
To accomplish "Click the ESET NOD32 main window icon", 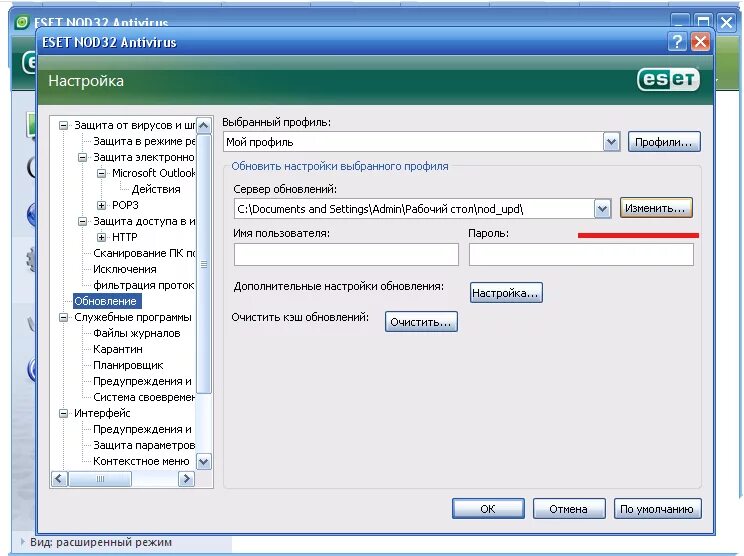I will (x=22, y=22).
